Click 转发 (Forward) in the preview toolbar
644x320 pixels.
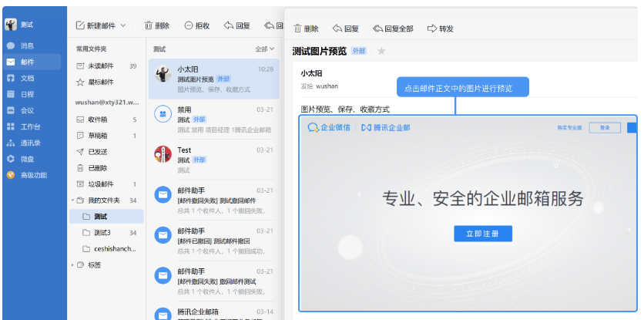coord(440,29)
